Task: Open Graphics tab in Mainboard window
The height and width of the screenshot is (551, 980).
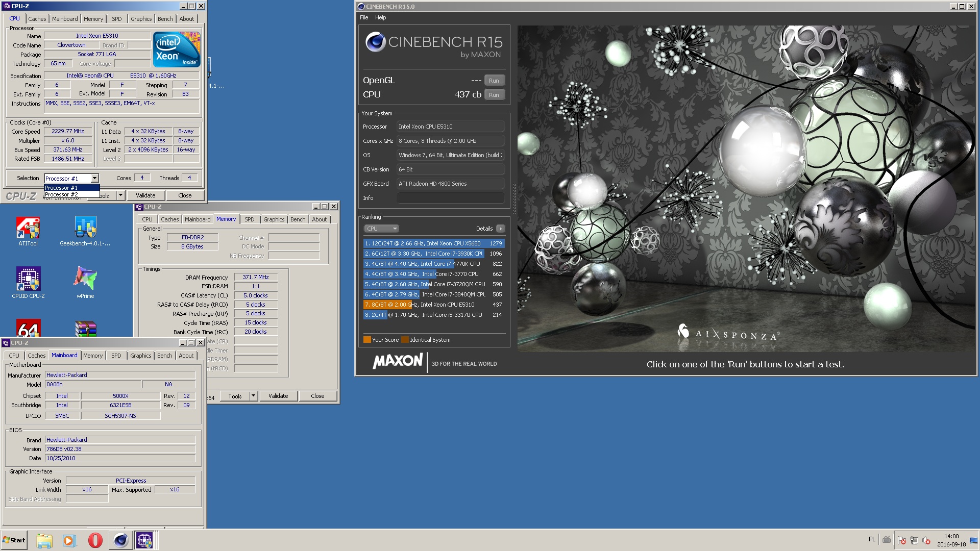Action: [x=140, y=356]
